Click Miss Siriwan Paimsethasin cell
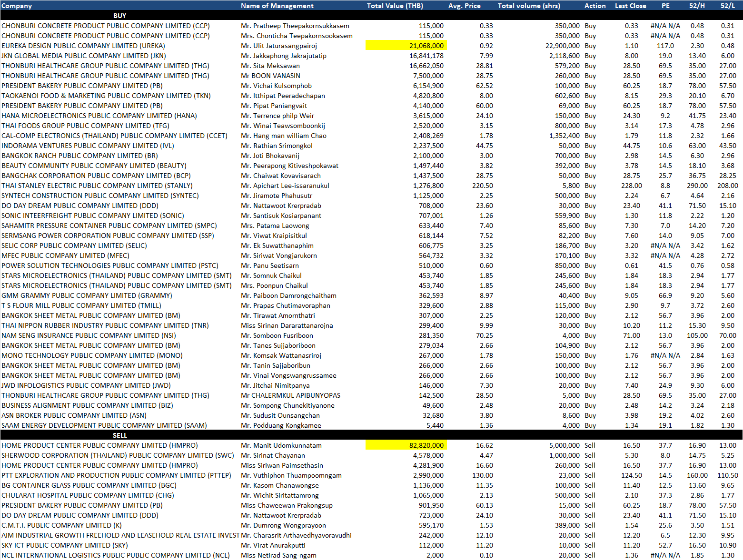The image size is (743, 560). 282,465
